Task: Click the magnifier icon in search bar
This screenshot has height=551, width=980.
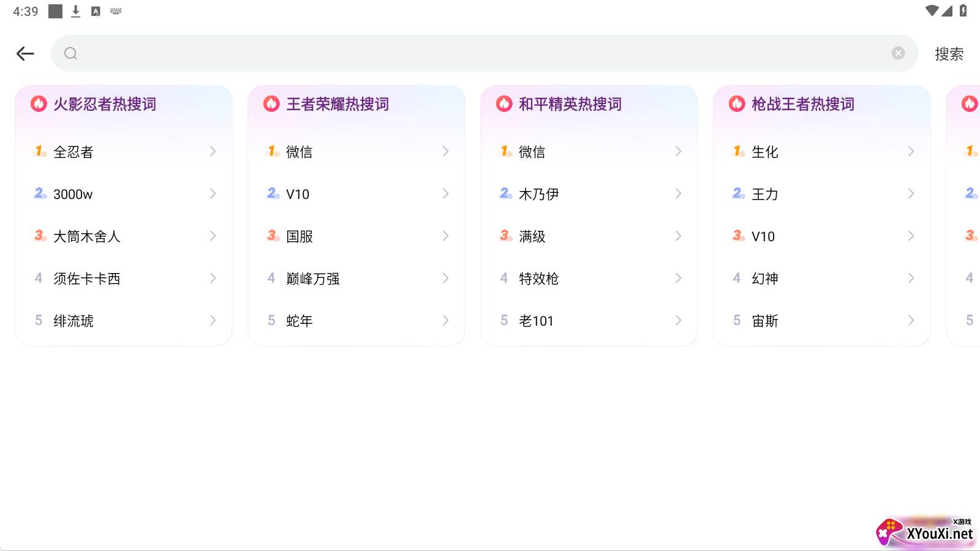Action: click(x=71, y=54)
